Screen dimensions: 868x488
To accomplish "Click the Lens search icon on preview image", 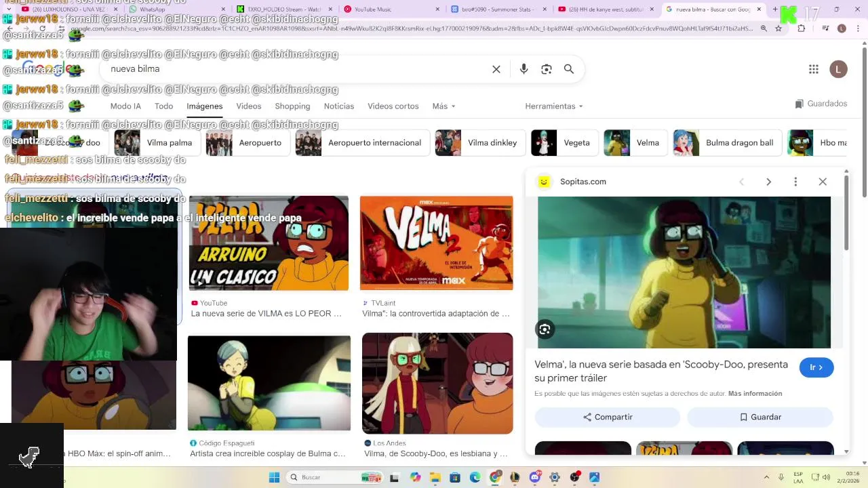I will [545, 329].
